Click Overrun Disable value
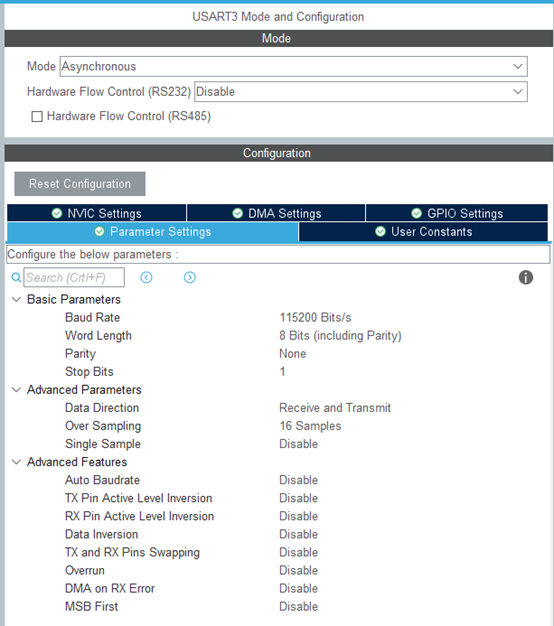554x626 pixels. 298,571
